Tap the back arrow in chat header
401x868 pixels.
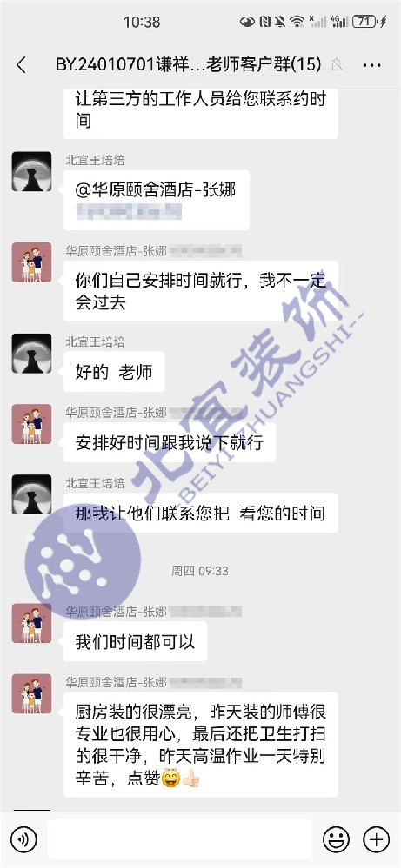(x=21, y=65)
